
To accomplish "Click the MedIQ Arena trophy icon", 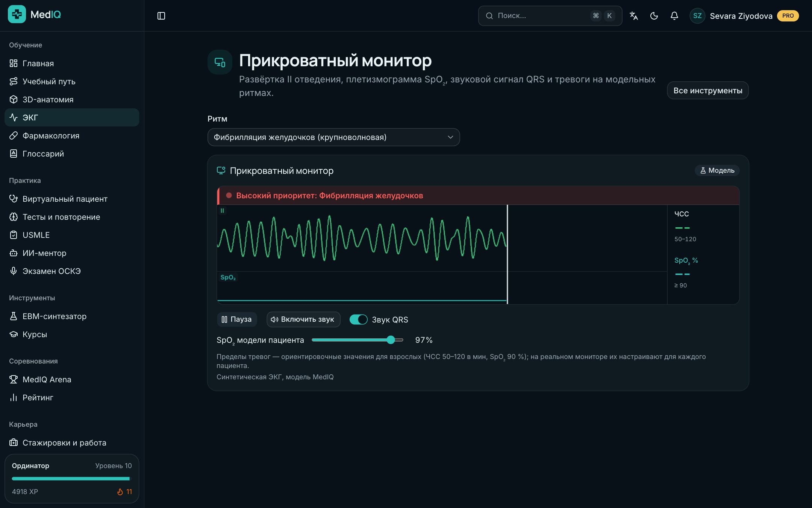I will [14, 379].
